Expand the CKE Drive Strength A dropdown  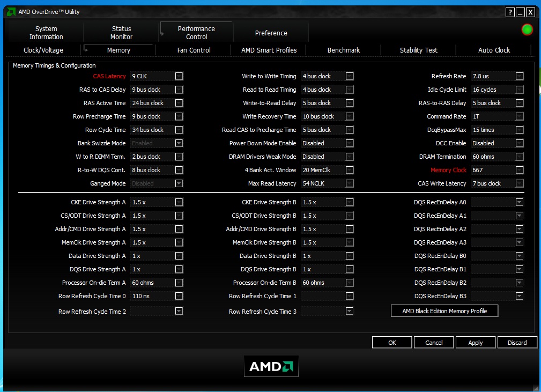click(x=179, y=202)
